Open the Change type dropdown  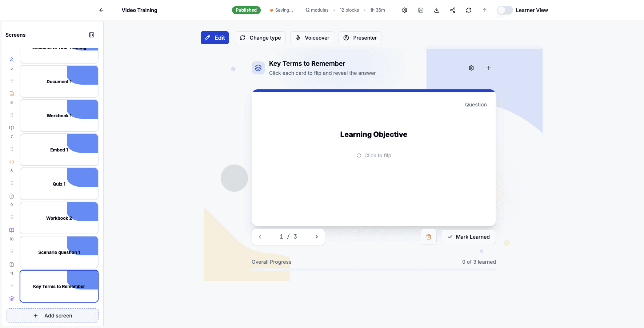(260, 38)
